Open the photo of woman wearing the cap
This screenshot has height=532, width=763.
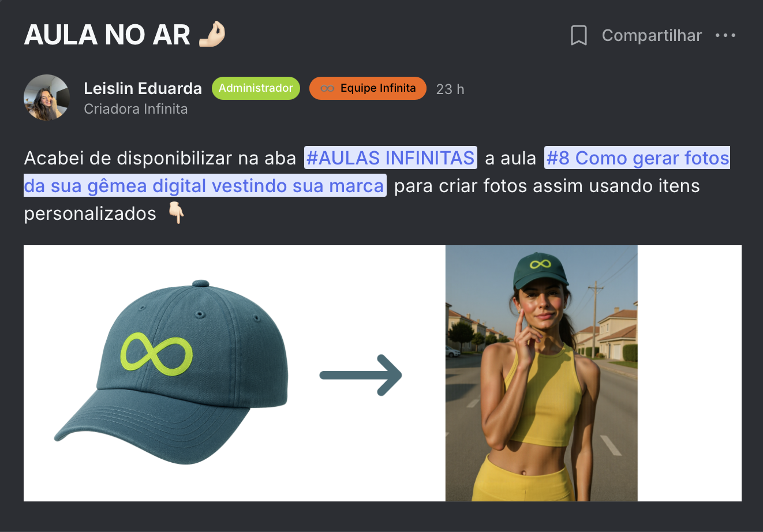(x=541, y=373)
